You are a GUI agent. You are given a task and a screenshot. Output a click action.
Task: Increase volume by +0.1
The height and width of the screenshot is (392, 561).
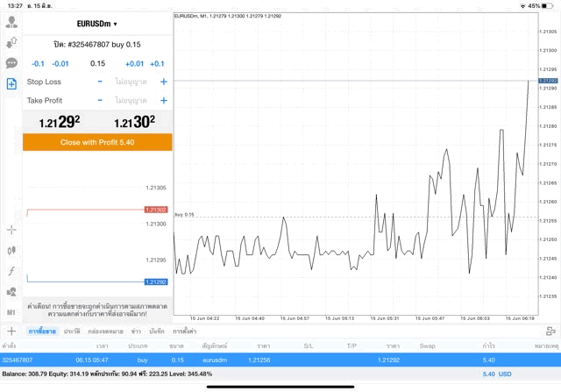(157, 64)
